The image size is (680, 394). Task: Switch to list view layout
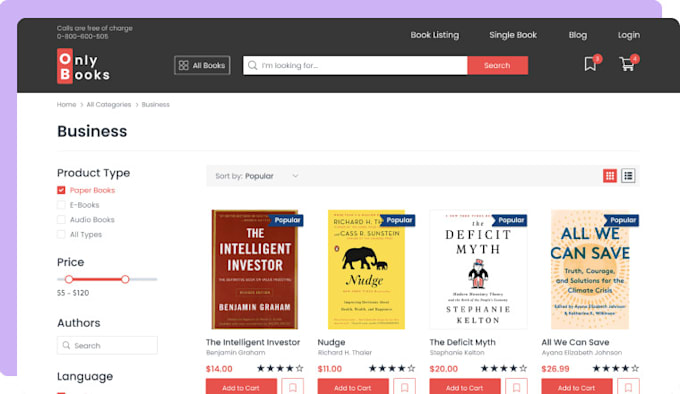(x=628, y=176)
